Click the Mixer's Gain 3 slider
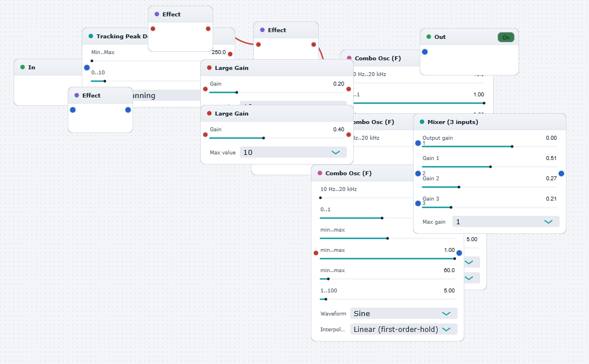 pyautogui.click(x=490, y=207)
